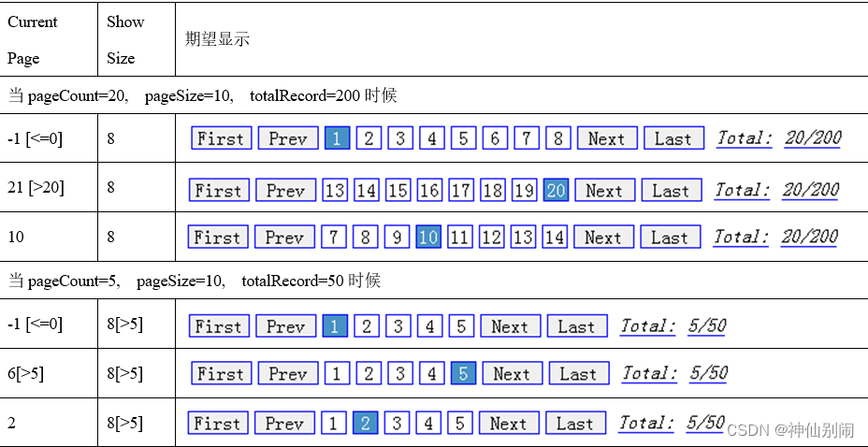The width and height of the screenshot is (868, 447).
Task: Click Prev in the Current Page 2 row
Action: coord(284,424)
